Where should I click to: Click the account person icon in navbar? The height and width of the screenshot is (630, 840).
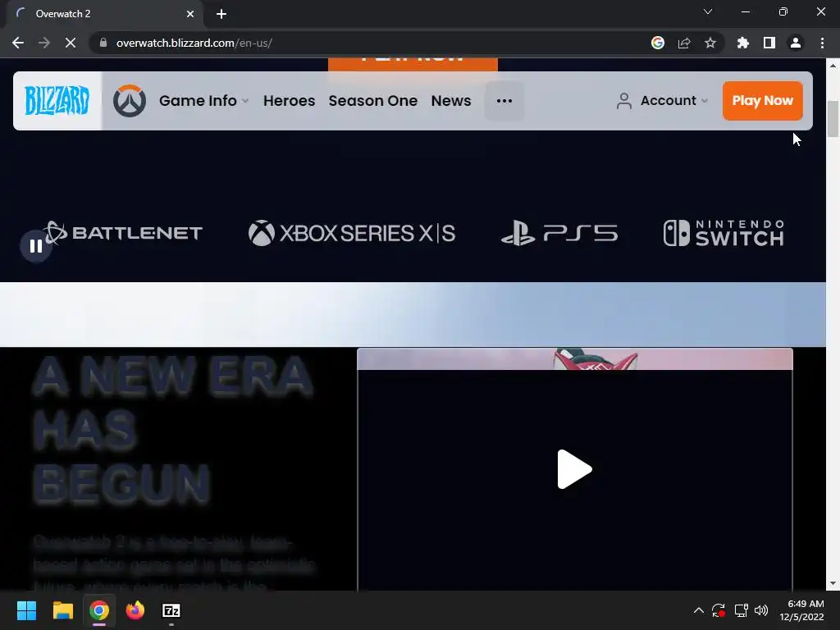(x=624, y=101)
